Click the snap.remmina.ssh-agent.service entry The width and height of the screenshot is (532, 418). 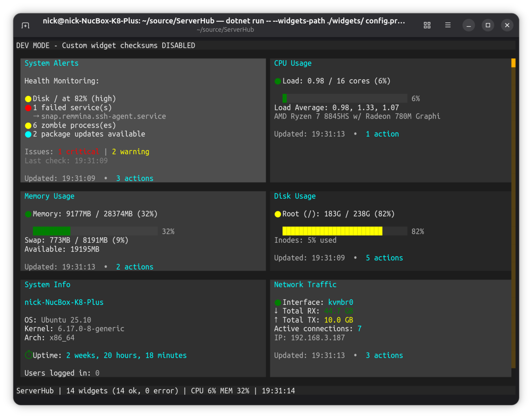pos(103,116)
